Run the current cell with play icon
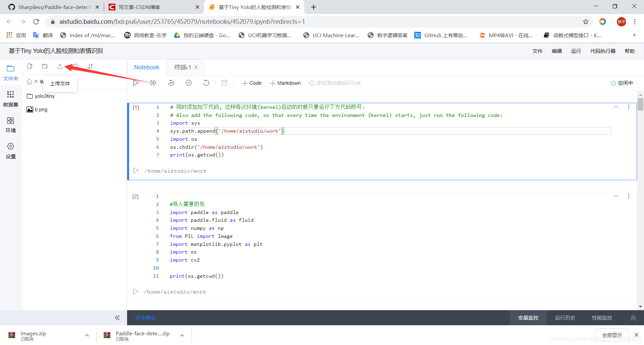The image size is (644, 345). click(x=136, y=83)
